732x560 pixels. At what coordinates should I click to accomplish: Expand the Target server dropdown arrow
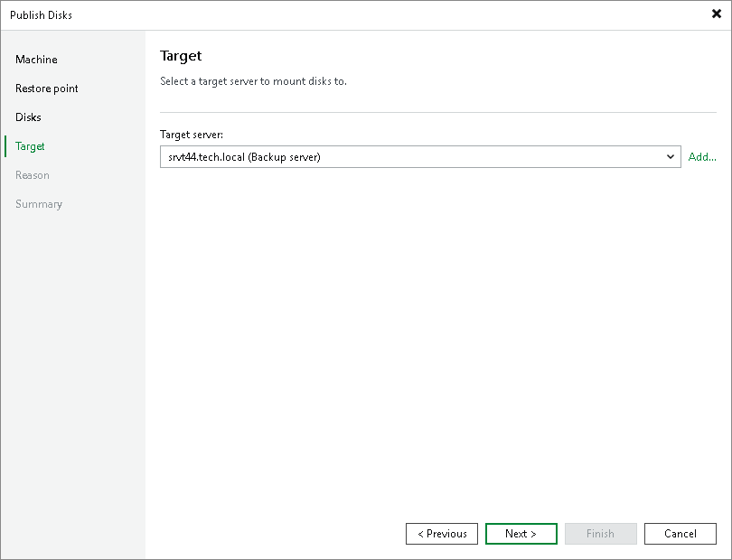[x=671, y=157]
